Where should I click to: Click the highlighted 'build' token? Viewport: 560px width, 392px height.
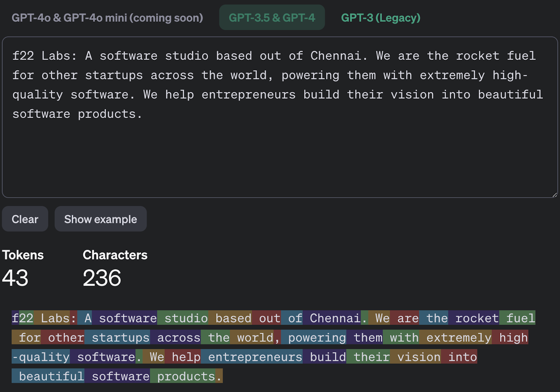[324, 356]
